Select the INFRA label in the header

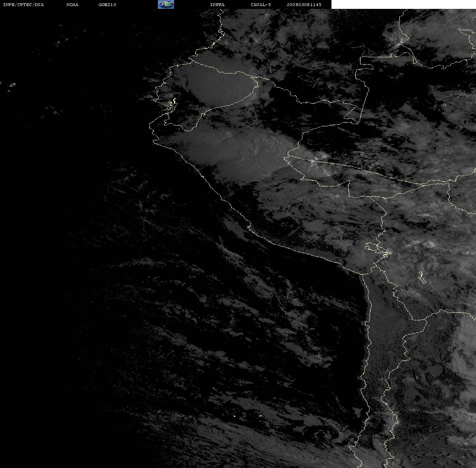(217, 4)
